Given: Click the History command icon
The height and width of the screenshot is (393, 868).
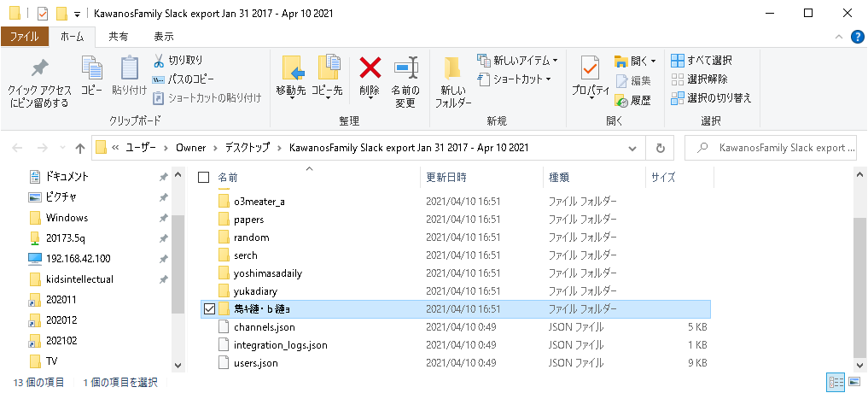Looking at the screenshot, I should click(x=621, y=100).
